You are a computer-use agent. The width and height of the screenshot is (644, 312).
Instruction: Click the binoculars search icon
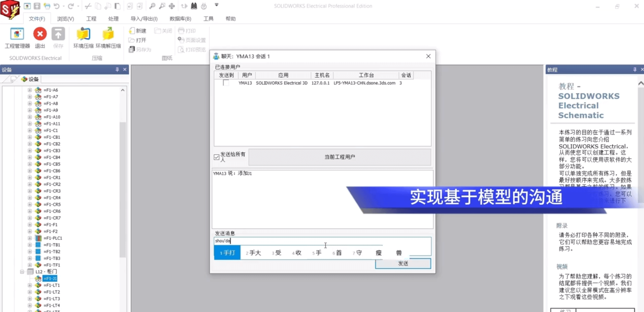(x=194, y=6)
